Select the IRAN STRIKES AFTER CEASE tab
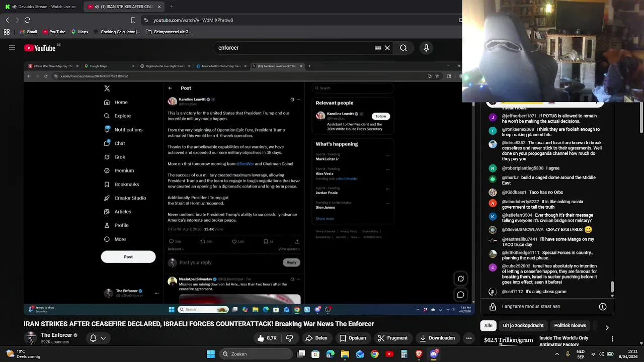 click(123, 7)
